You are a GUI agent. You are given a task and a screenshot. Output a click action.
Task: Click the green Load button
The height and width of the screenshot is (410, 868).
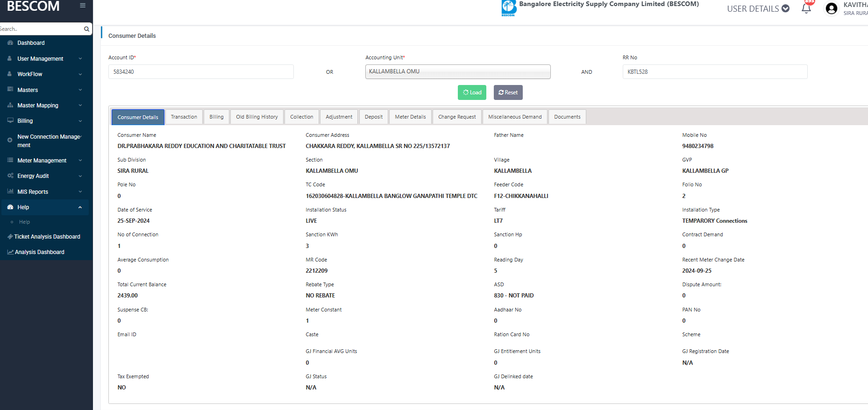[x=472, y=92]
